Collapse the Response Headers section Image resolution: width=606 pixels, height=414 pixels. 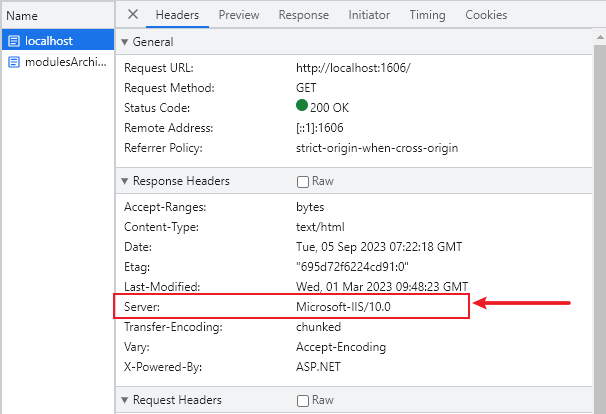coord(125,181)
